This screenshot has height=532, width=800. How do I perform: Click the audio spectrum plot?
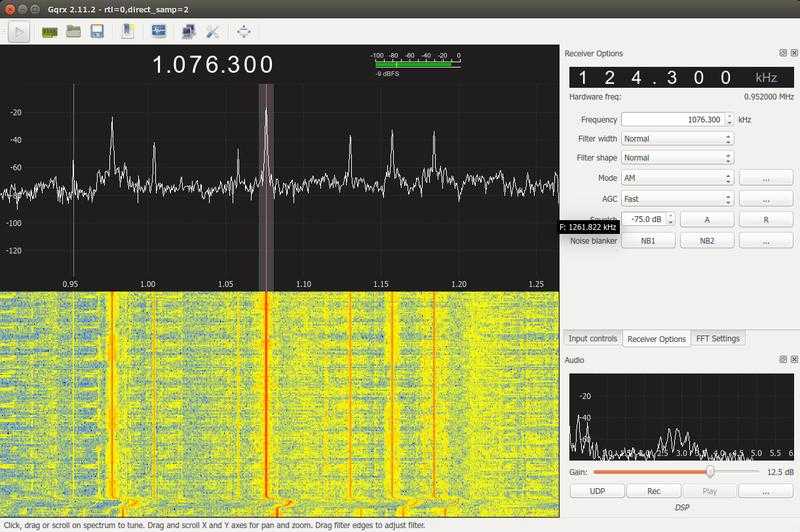[x=681, y=417]
